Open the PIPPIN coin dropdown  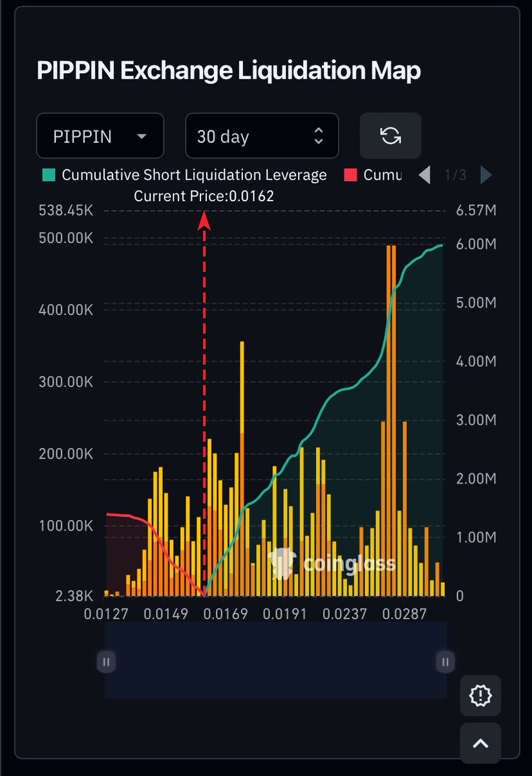point(100,136)
